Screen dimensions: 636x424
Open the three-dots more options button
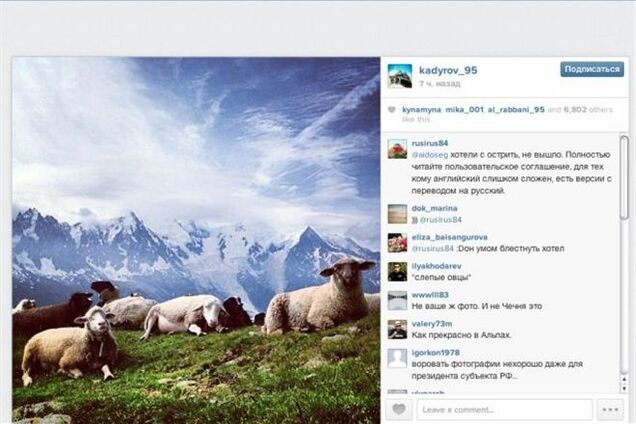[x=610, y=409]
